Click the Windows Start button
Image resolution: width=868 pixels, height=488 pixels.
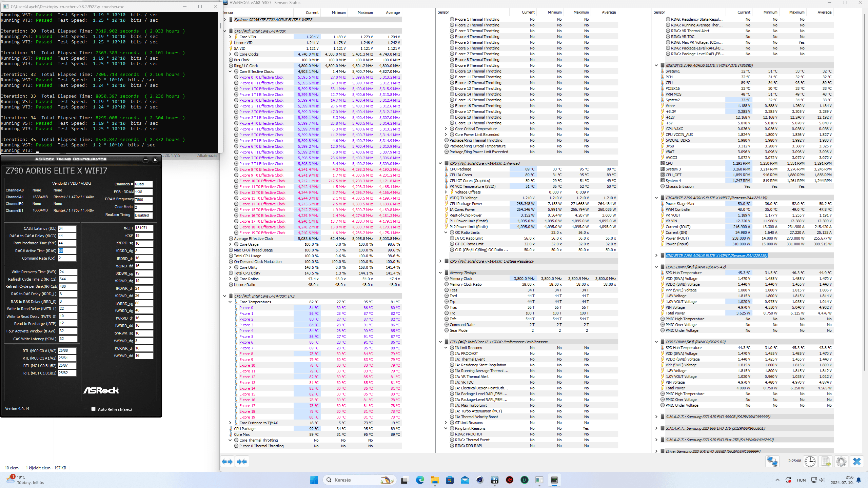tap(314, 480)
